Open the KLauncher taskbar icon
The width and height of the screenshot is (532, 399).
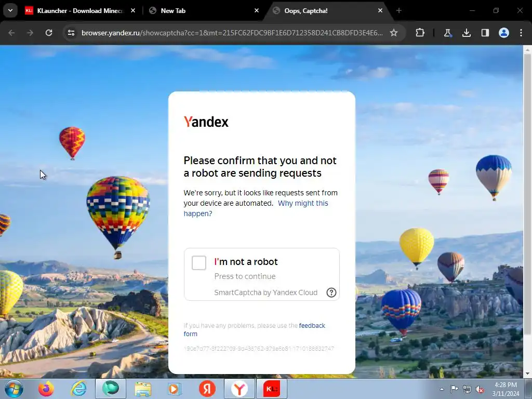point(272,389)
